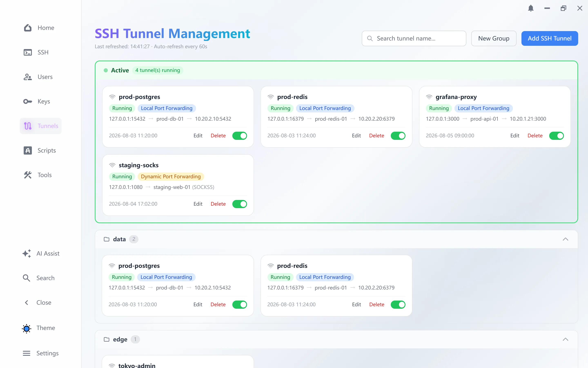Click the data group folder icon
Image resolution: width=588 pixels, height=368 pixels.
106,239
